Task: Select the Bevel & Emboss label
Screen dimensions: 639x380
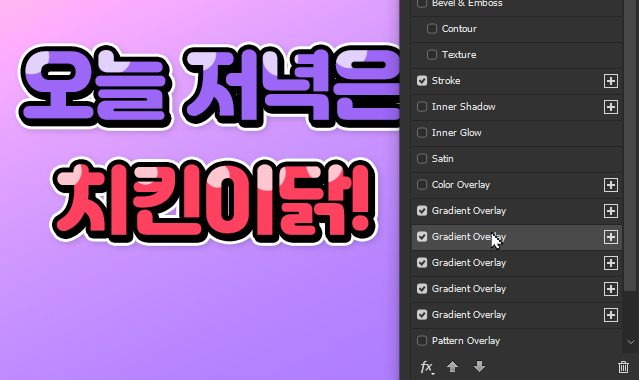Action: point(467,3)
